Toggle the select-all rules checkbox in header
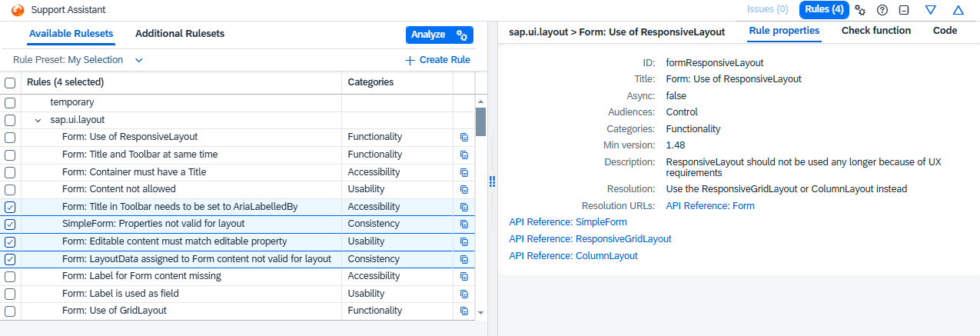Screen dimensions: 980x336 point(10,82)
